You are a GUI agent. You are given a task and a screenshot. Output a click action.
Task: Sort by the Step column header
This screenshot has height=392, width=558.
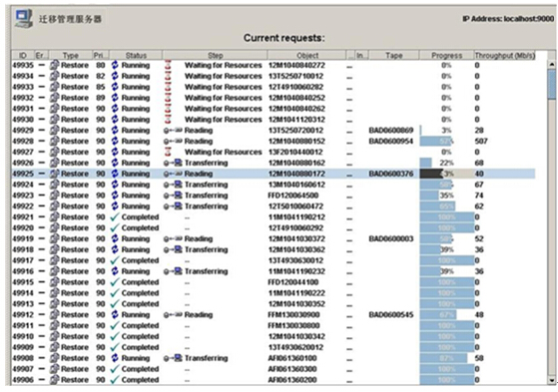click(215, 55)
